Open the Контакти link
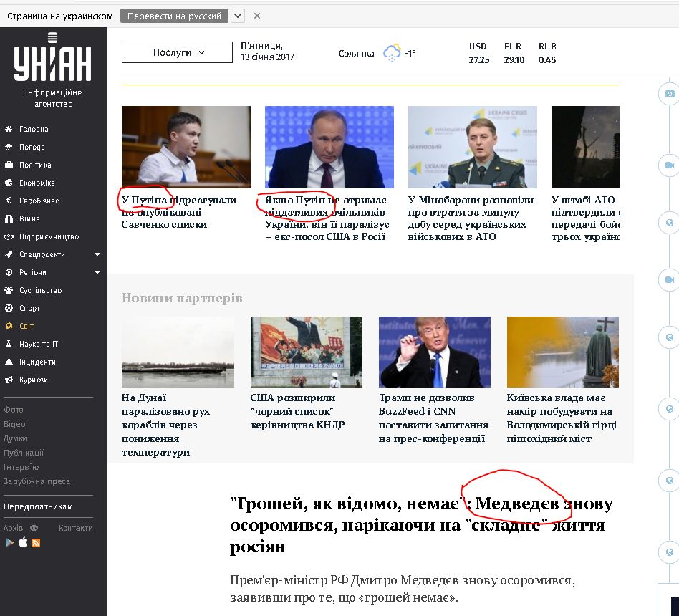This screenshot has height=616, width=679. pos(75,528)
